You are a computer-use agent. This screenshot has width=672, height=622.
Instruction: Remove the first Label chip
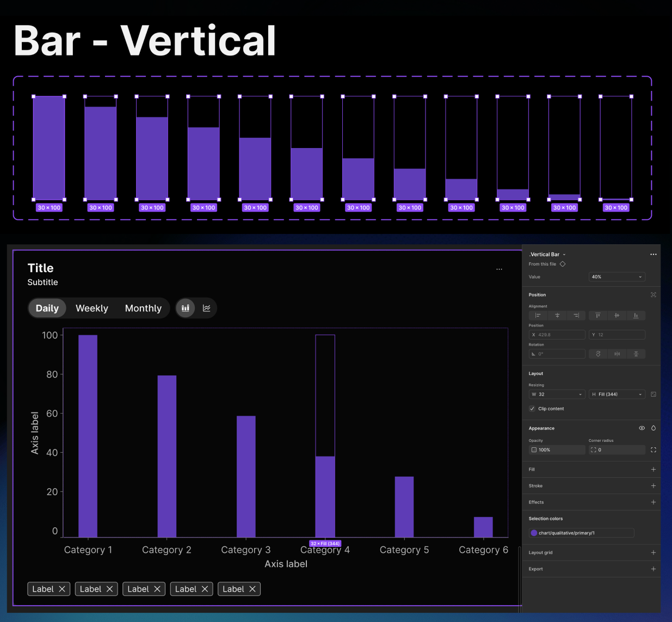[62, 589]
